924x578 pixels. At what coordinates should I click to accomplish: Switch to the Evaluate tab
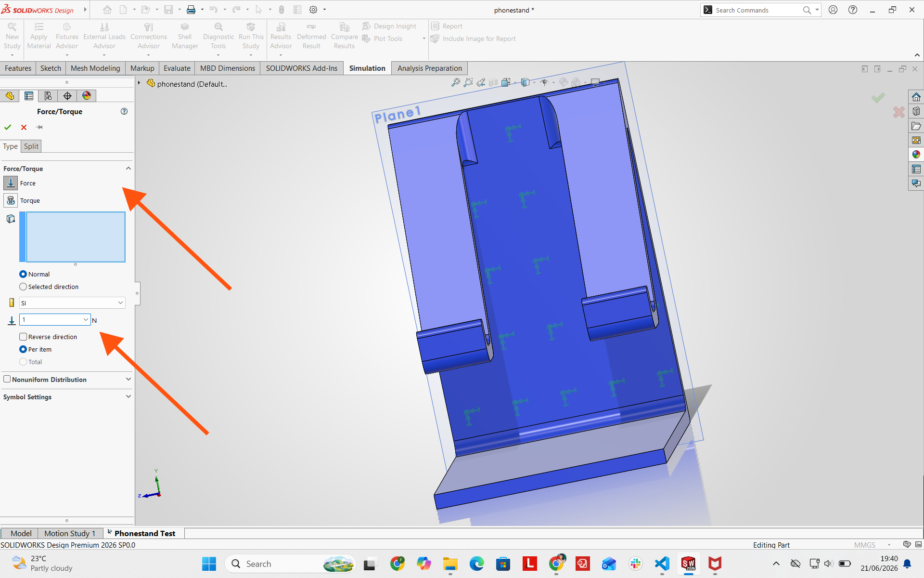[177, 68]
